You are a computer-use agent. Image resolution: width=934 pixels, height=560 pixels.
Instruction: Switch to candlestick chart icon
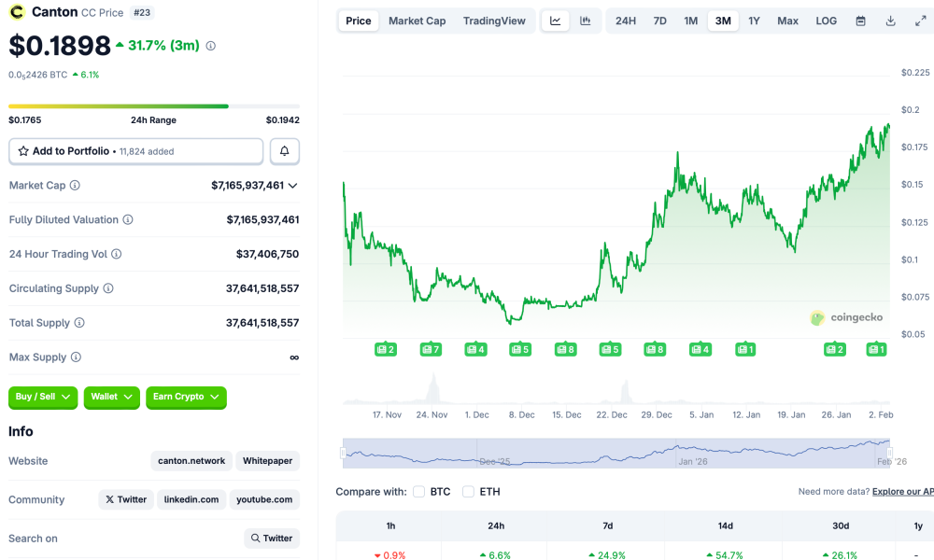click(x=585, y=21)
